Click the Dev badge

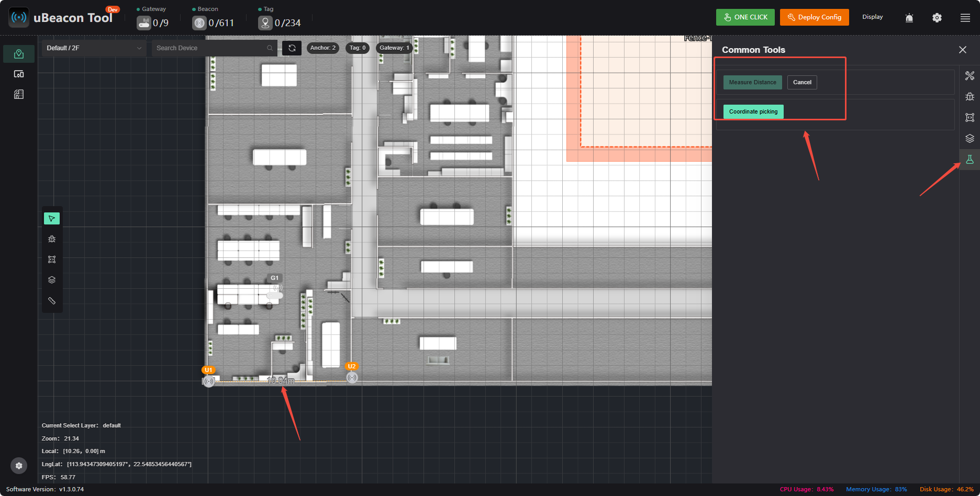click(x=113, y=9)
